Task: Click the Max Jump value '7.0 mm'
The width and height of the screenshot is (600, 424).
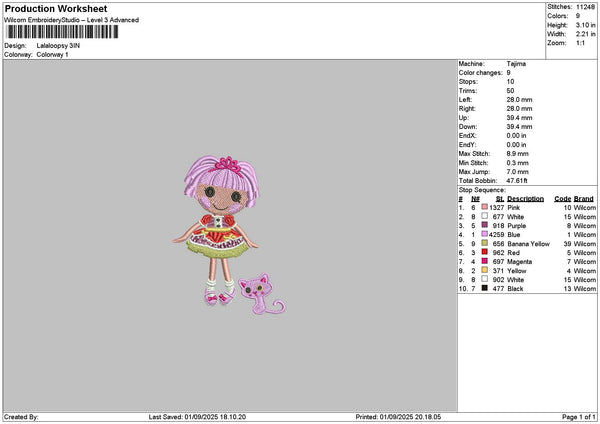Action: coord(517,172)
